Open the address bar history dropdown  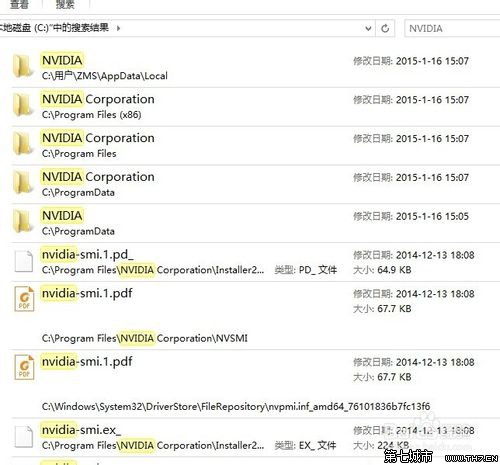pos(368,28)
